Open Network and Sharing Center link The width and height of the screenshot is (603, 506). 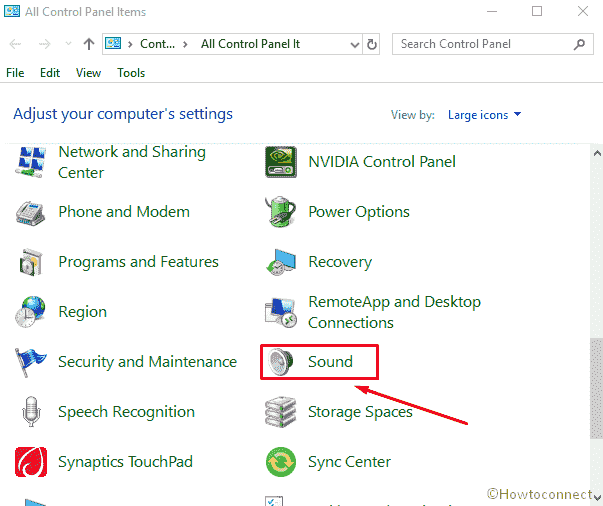pyautogui.click(x=132, y=162)
